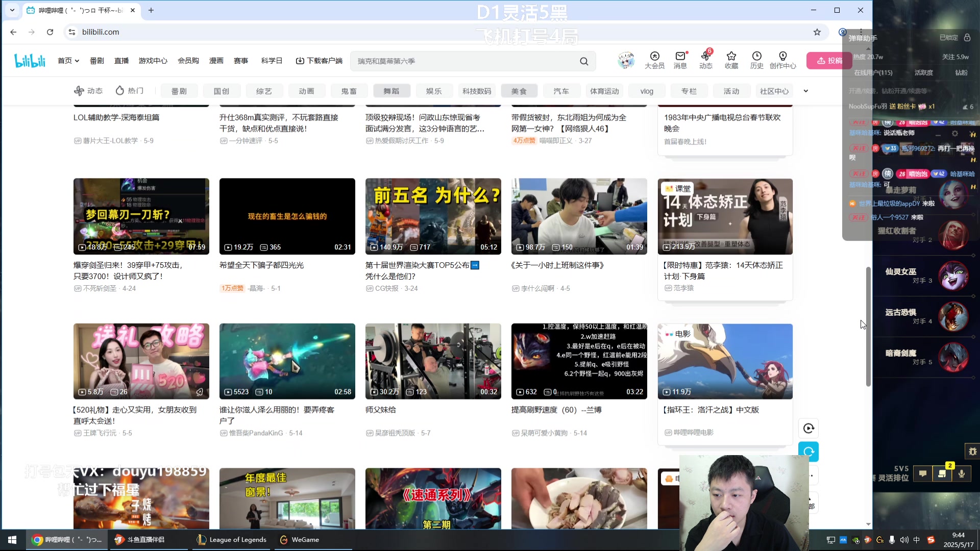Click the watch-later icon on 520礼物 video
This screenshot has height=551, width=980.
point(200,392)
